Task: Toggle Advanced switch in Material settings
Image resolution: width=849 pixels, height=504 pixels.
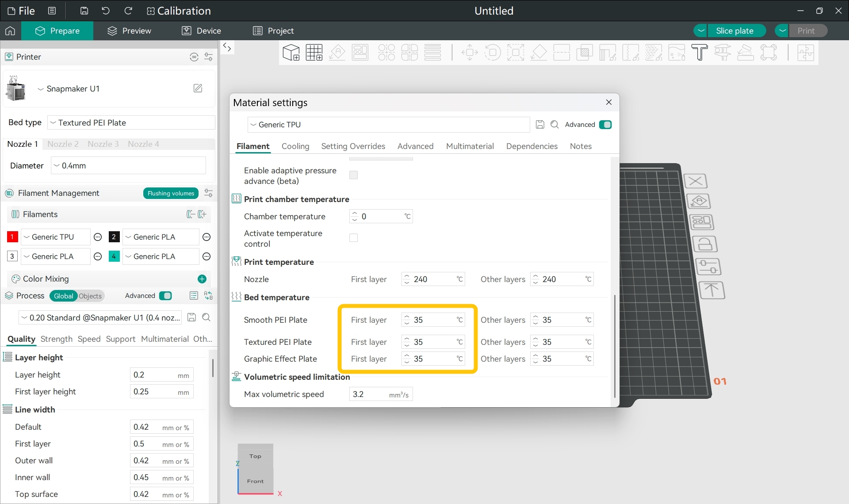Action: tap(605, 125)
